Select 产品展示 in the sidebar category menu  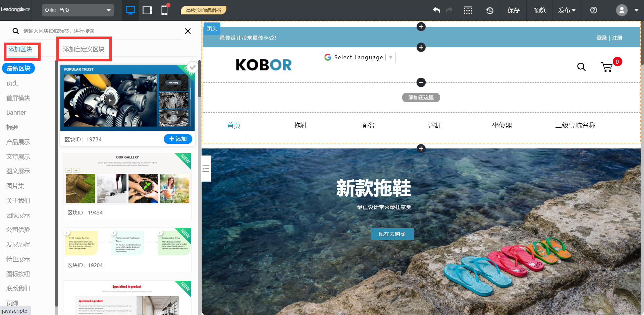[18, 142]
